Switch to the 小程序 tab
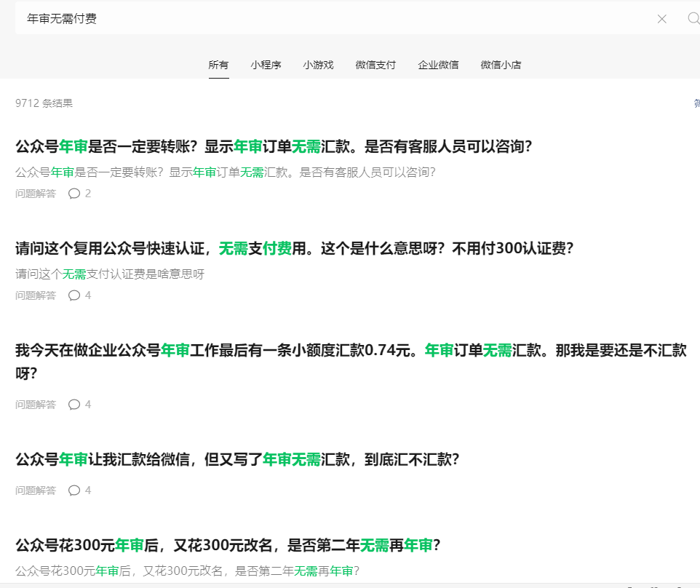The height and width of the screenshot is (588, 700). [266, 65]
